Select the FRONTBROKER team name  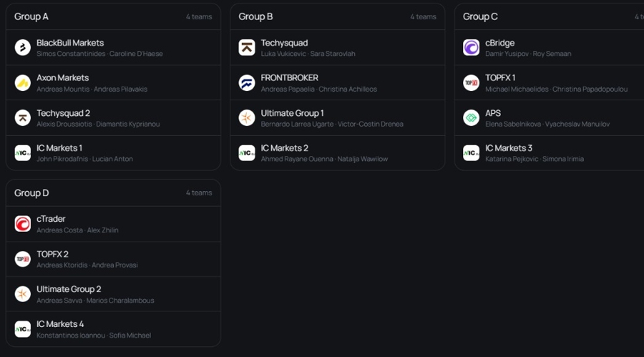click(x=290, y=78)
